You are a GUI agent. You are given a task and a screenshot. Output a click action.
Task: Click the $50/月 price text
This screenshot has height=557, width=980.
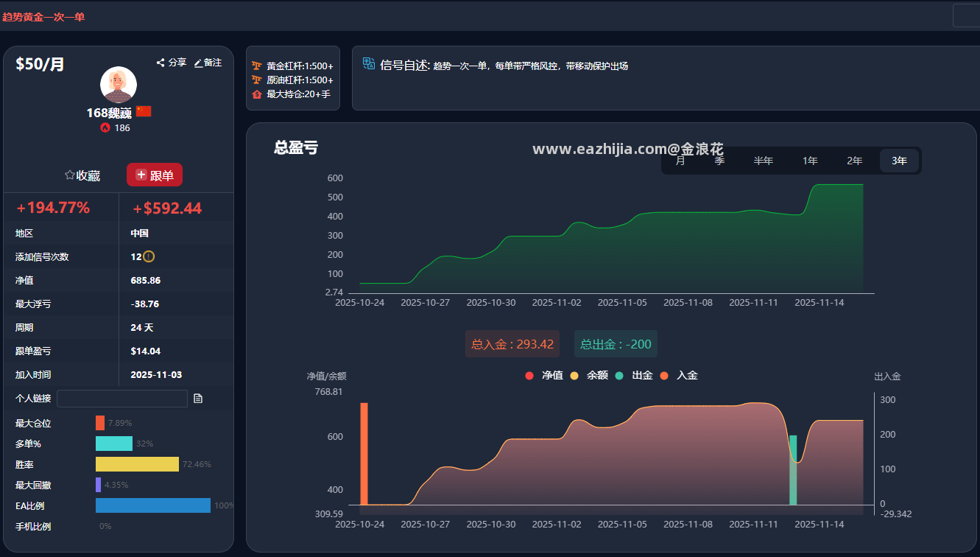click(x=40, y=65)
